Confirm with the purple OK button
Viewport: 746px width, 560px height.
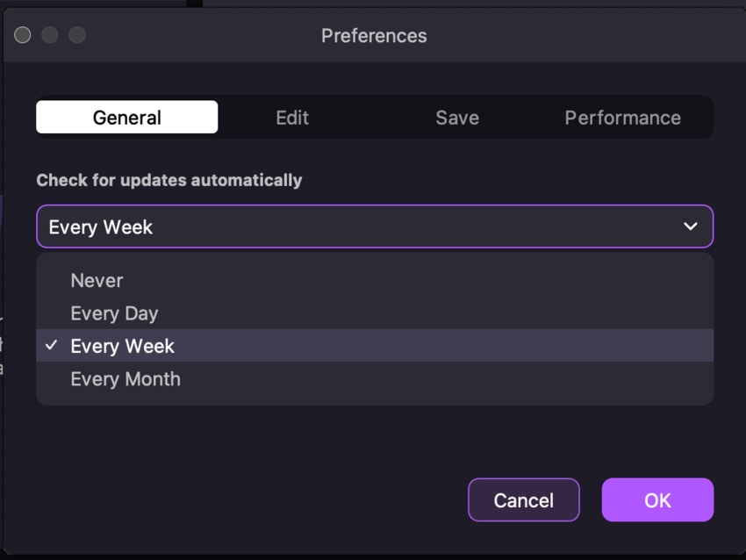pos(657,500)
